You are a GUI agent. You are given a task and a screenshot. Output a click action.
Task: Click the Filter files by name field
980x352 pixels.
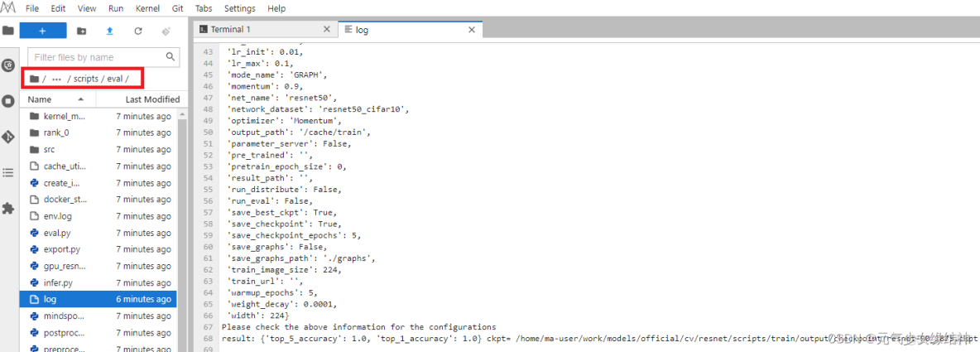(x=103, y=57)
